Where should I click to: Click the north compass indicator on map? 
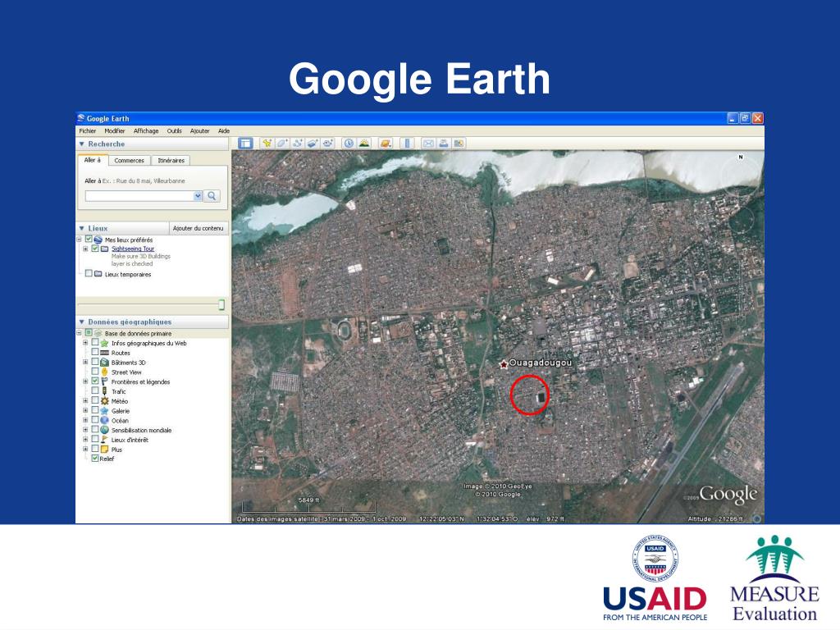pos(741,157)
